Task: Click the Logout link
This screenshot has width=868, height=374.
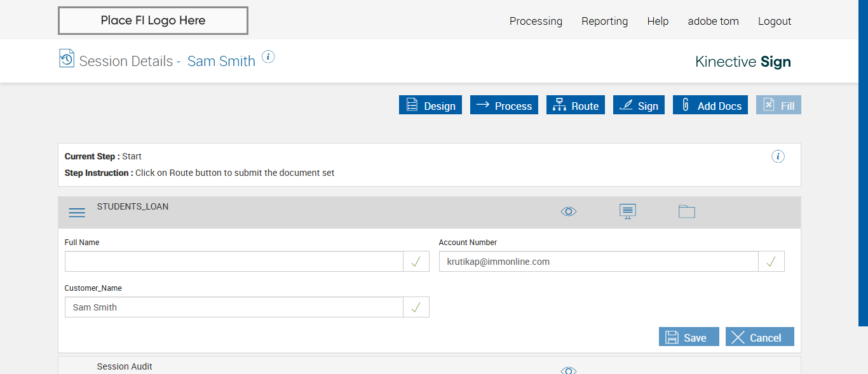Action: click(x=775, y=21)
